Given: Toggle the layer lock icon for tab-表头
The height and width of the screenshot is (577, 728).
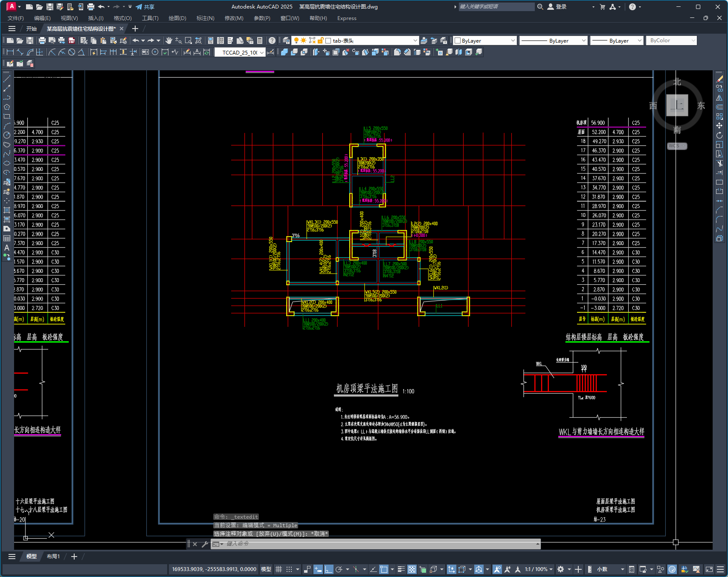Looking at the screenshot, I should click(321, 40).
